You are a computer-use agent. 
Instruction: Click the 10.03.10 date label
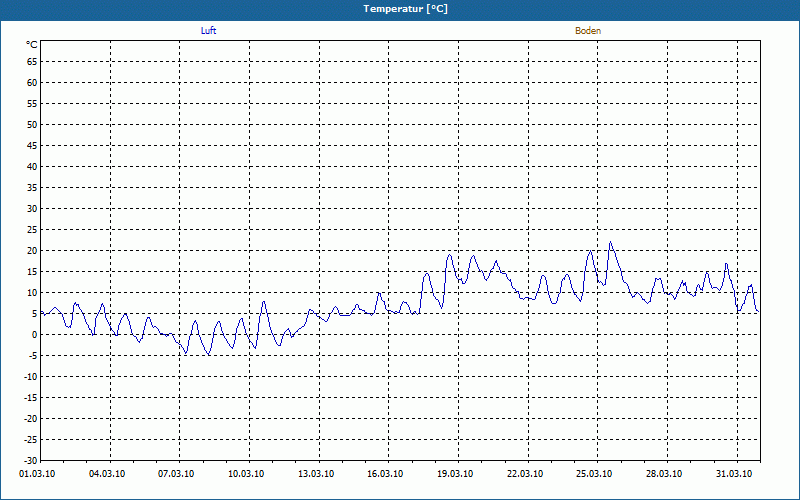click(x=246, y=474)
